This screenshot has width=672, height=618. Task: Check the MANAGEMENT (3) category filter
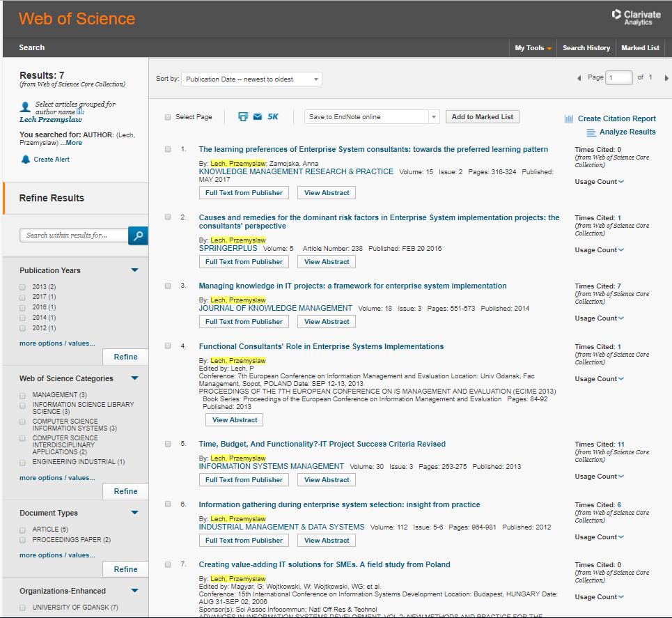(23, 396)
